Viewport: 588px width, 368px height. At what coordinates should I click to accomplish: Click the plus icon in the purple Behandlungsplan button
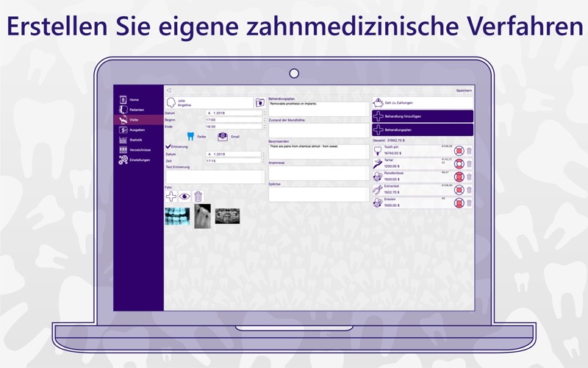point(378,130)
